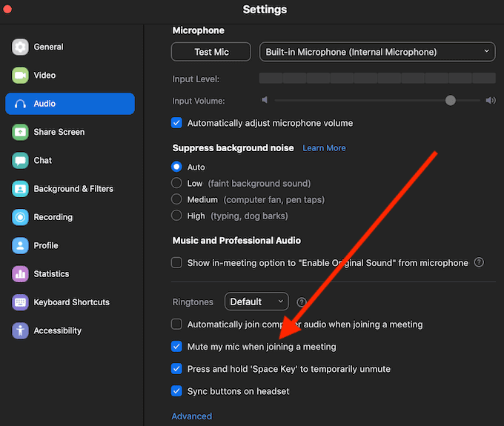The height and width of the screenshot is (426, 504).
Task: Click the Accessibility icon
Action: coord(20,331)
